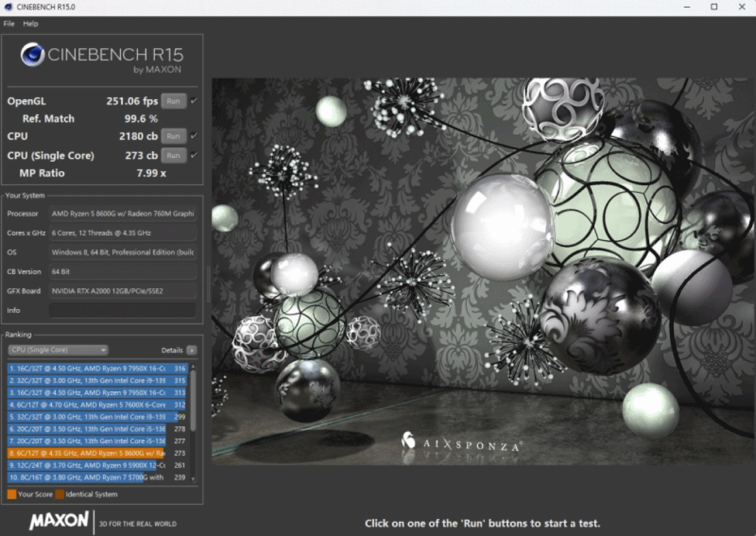Click the 251.06 fps OpenGL score
This screenshot has width=756, height=536.
(x=132, y=101)
